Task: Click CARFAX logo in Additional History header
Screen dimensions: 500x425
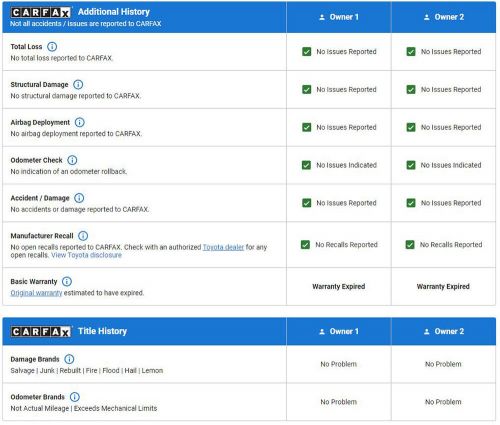Action: [41, 13]
